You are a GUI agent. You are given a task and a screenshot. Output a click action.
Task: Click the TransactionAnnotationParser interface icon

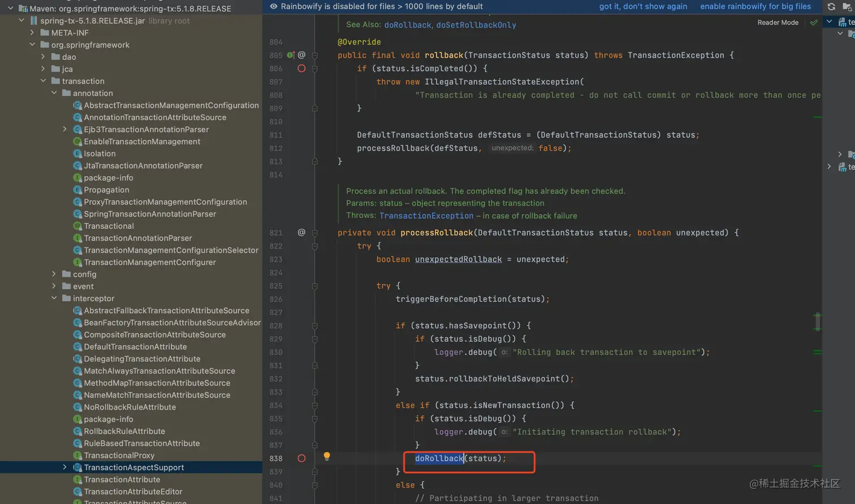(77, 238)
